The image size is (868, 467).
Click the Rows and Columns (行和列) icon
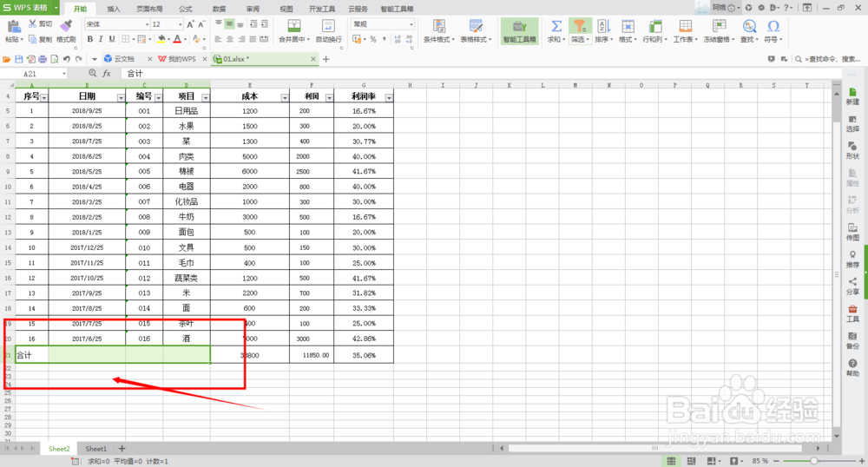tap(655, 26)
